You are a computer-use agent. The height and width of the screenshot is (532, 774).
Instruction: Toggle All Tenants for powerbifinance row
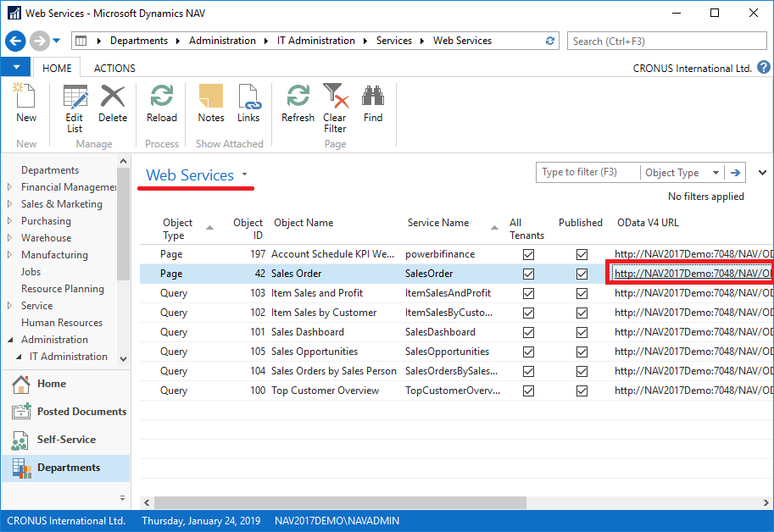(x=528, y=254)
